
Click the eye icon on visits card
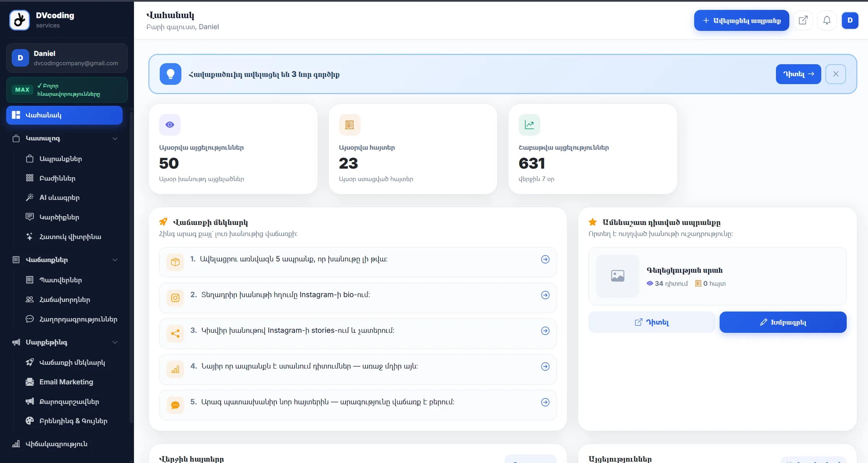click(x=170, y=125)
